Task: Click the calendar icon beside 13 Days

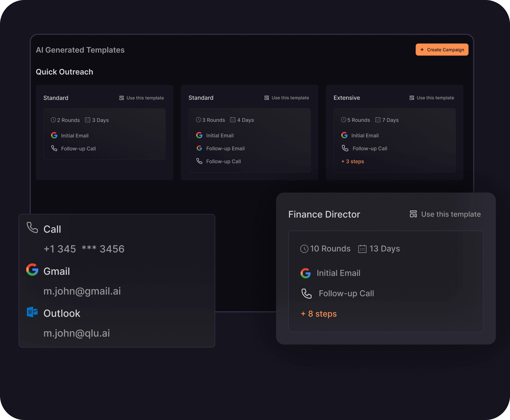Action: 362,249
